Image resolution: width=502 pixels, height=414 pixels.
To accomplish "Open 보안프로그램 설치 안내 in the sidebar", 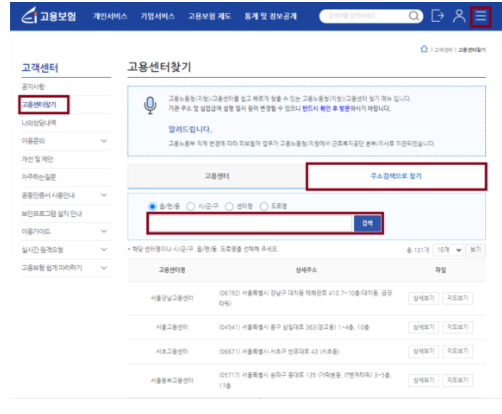I will pos(52,213).
